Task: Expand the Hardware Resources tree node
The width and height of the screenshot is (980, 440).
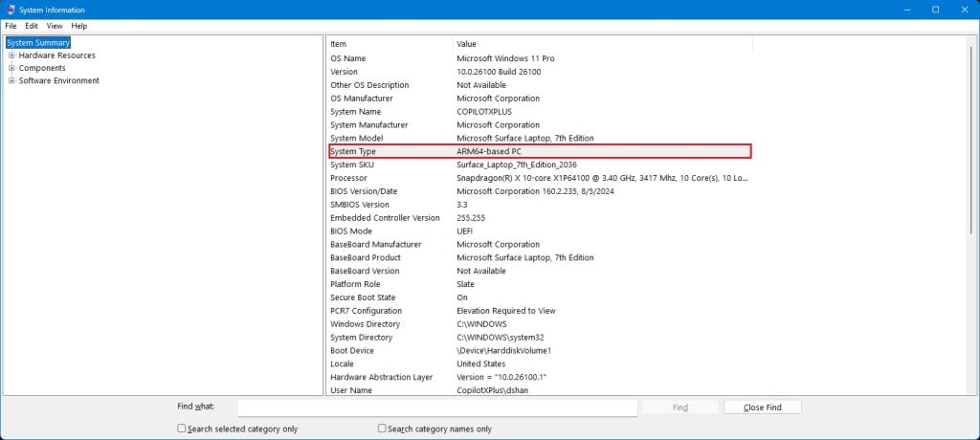Action: pyautogui.click(x=11, y=55)
